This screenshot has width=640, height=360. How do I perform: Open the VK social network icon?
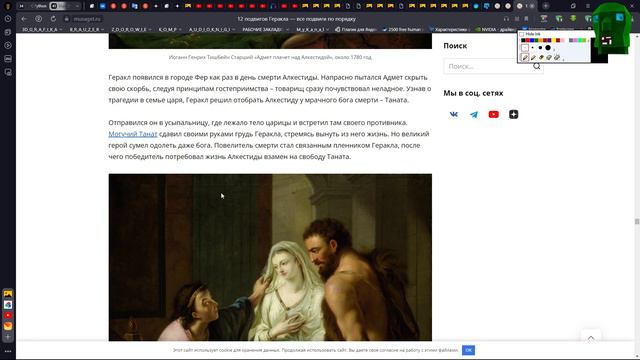pos(453,114)
